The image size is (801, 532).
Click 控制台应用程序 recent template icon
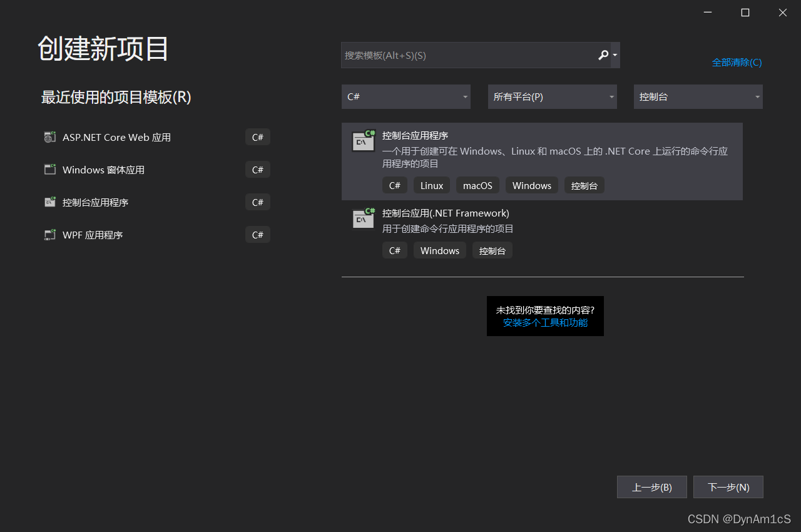(50, 202)
